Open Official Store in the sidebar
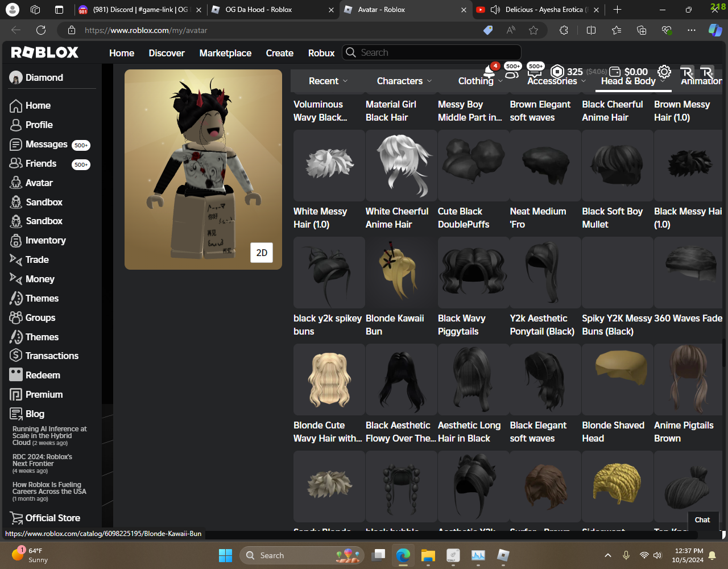Image resolution: width=728 pixels, height=569 pixels. click(x=45, y=518)
